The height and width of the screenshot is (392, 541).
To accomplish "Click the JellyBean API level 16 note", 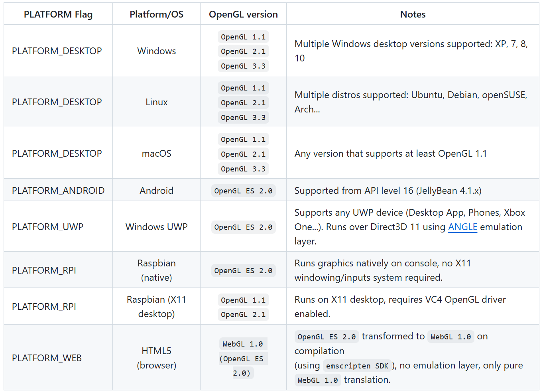I will tap(388, 191).
